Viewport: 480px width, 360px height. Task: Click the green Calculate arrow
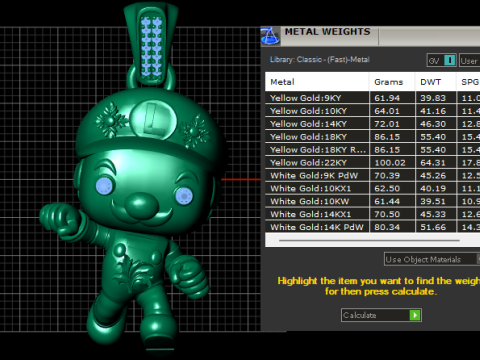point(415,315)
